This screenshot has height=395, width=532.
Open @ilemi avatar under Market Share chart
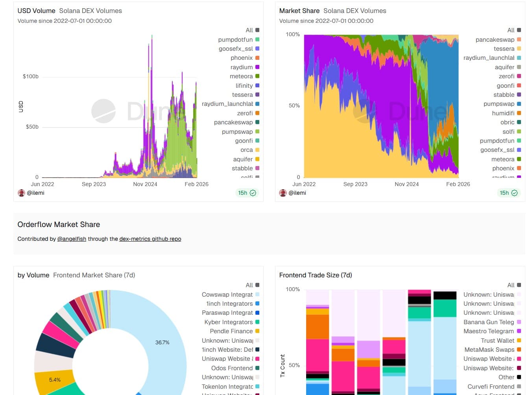[x=283, y=193]
